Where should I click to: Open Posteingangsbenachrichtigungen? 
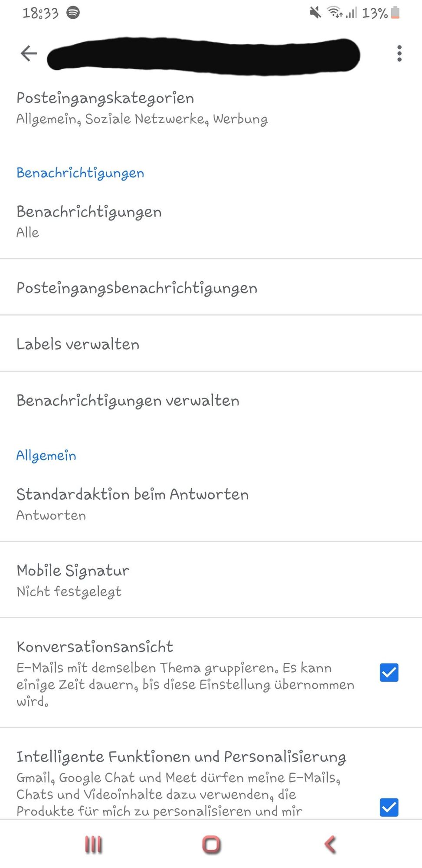point(211,287)
